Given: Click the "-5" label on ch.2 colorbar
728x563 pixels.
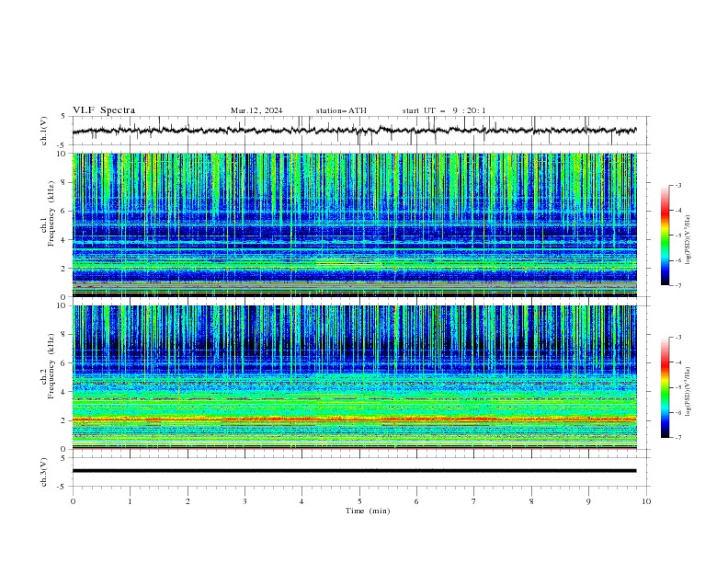Looking at the screenshot, I should coord(677,387).
